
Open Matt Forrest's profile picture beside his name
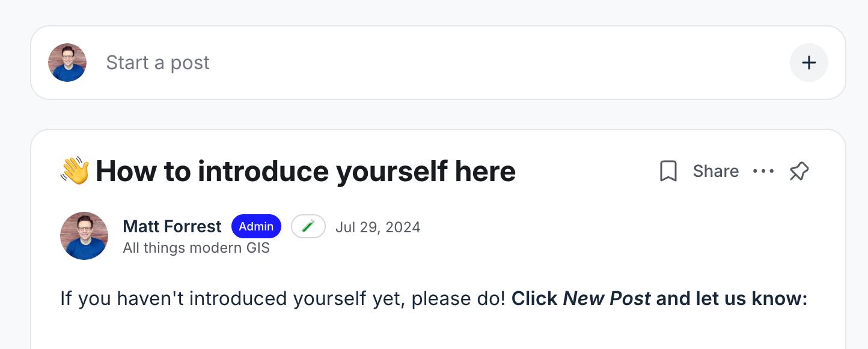(x=84, y=236)
